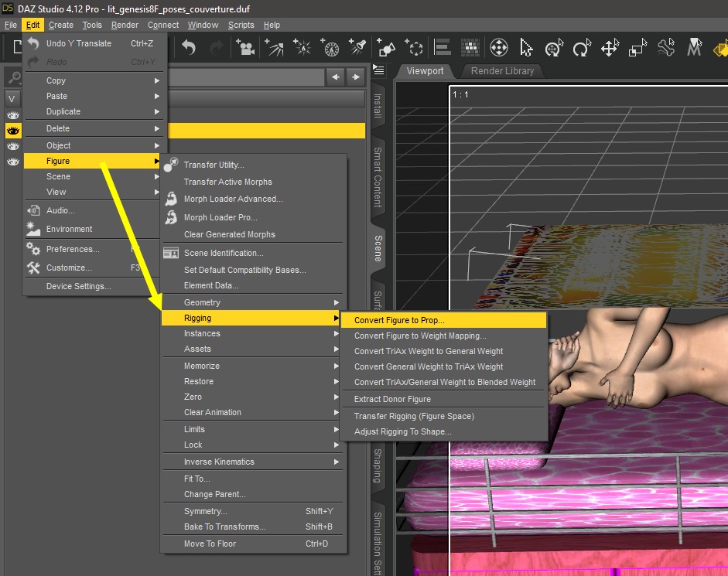Click the V column header in Scene pane
This screenshot has height=576, width=728.
(x=12, y=98)
